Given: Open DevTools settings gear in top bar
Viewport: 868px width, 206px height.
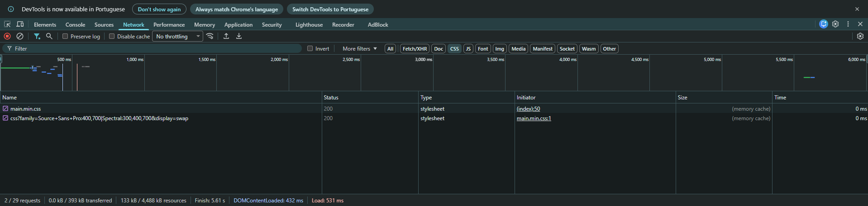Looking at the screenshot, I should (x=835, y=24).
